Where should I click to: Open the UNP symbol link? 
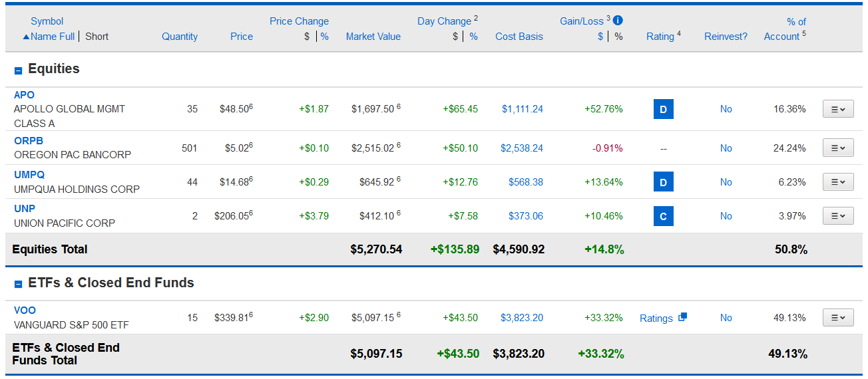(x=25, y=209)
